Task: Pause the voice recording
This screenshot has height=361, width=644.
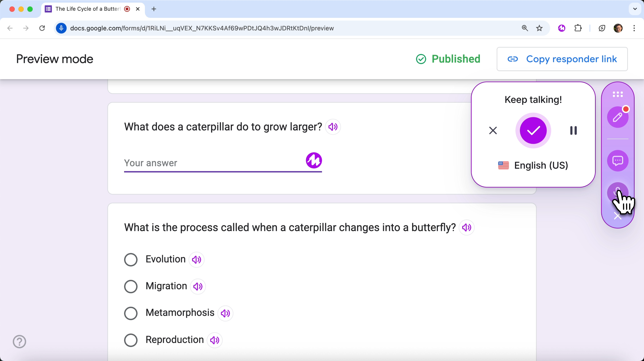Action: [x=574, y=130]
